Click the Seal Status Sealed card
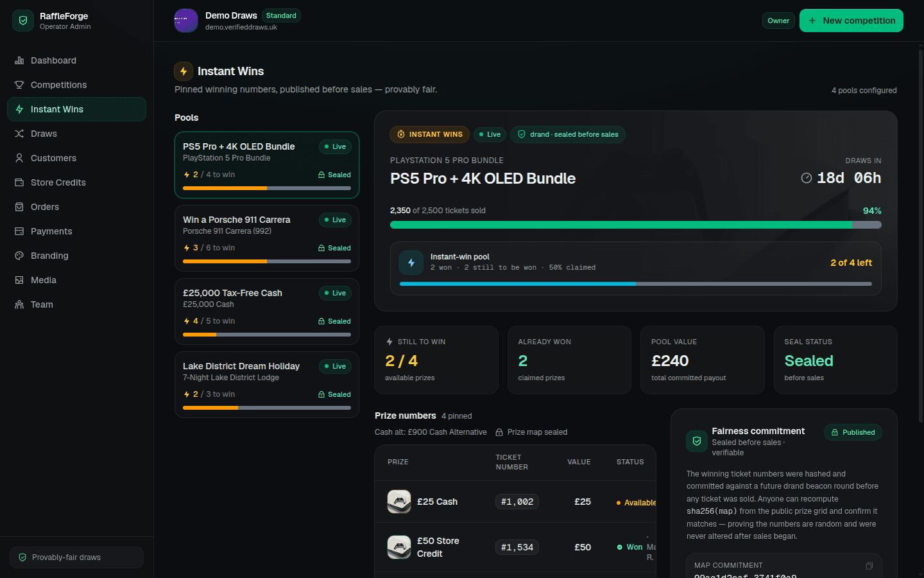924x578 pixels. (835, 360)
